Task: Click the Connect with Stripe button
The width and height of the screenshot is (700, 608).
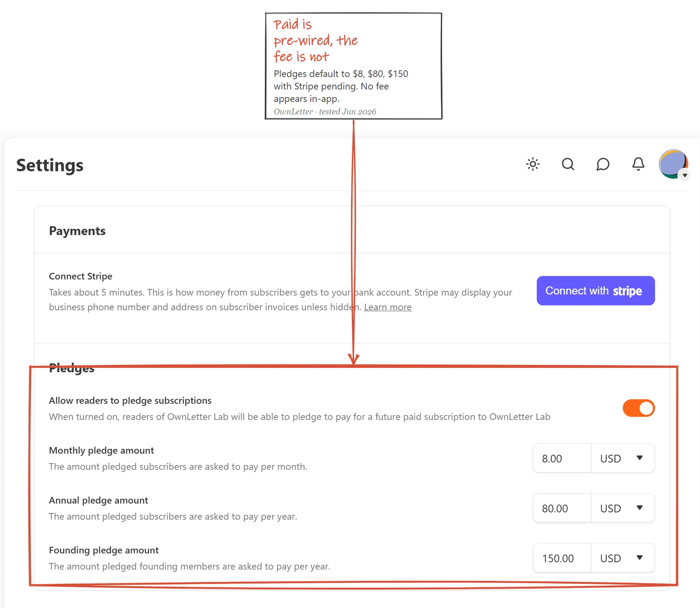Action: pos(595,291)
